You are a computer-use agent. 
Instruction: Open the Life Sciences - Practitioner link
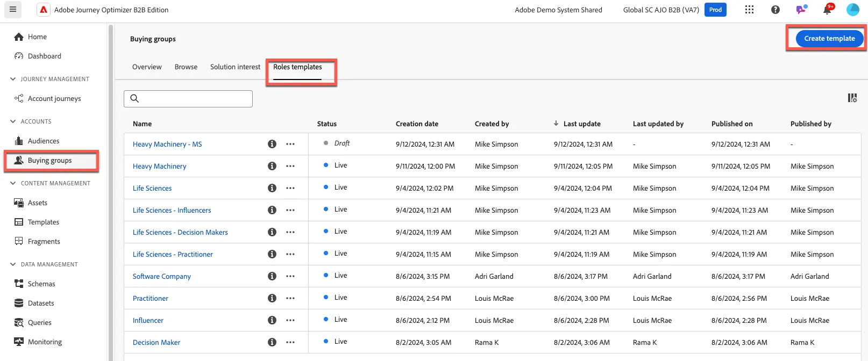pyautogui.click(x=173, y=254)
